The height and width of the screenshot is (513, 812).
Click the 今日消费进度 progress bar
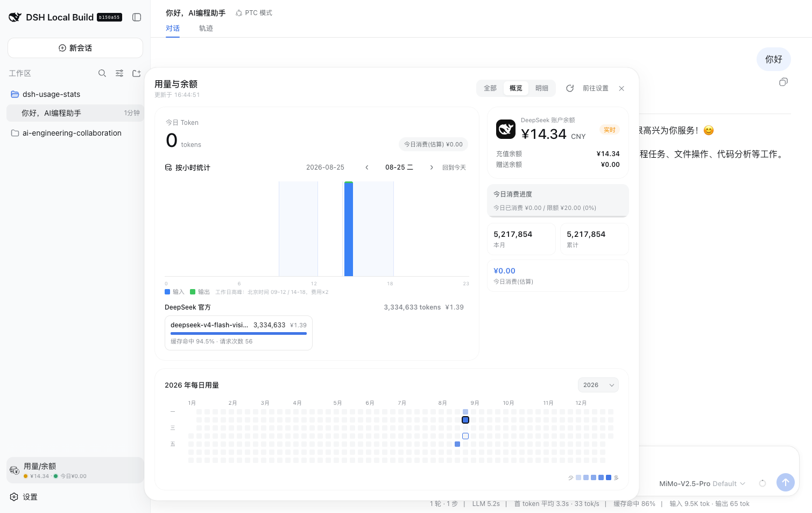point(558,216)
